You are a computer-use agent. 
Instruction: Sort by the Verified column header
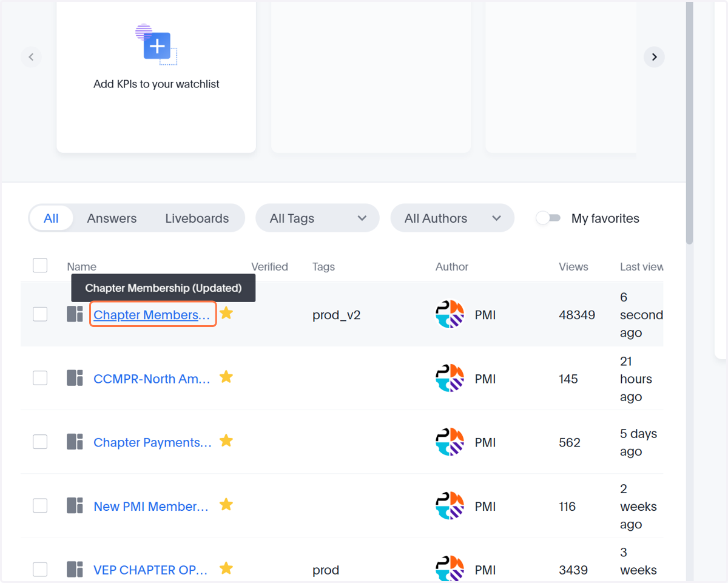(x=269, y=266)
